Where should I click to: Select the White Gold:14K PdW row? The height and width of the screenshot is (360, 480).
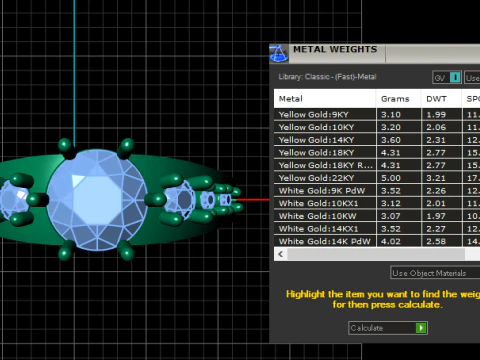click(x=377, y=241)
